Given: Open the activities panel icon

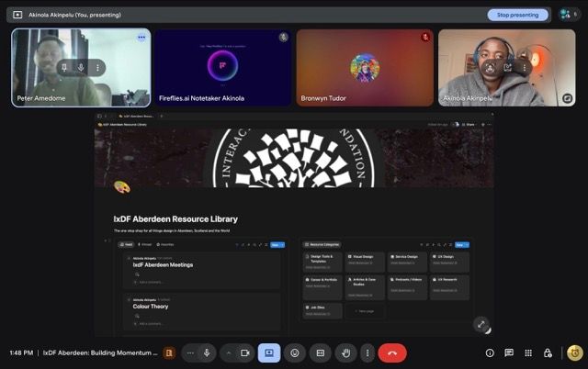Looking at the screenshot, I should (528, 352).
